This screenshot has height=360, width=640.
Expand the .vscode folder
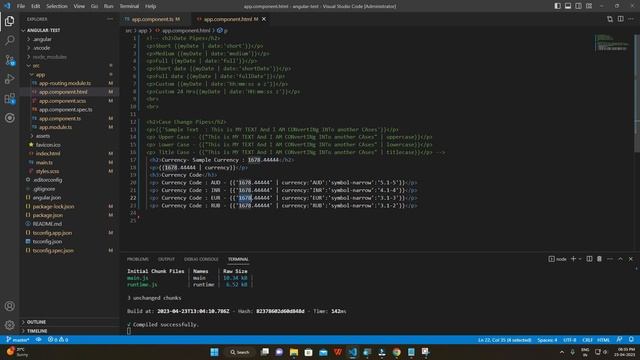[41, 48]
